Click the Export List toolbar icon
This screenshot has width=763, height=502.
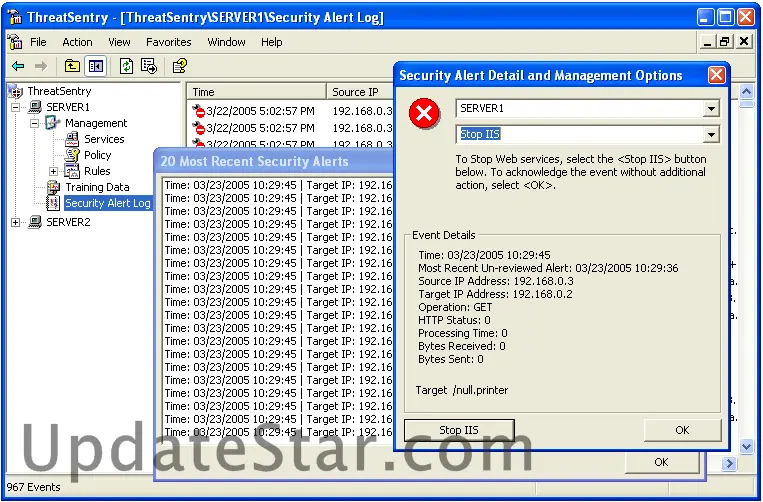[x=149, y=66]
